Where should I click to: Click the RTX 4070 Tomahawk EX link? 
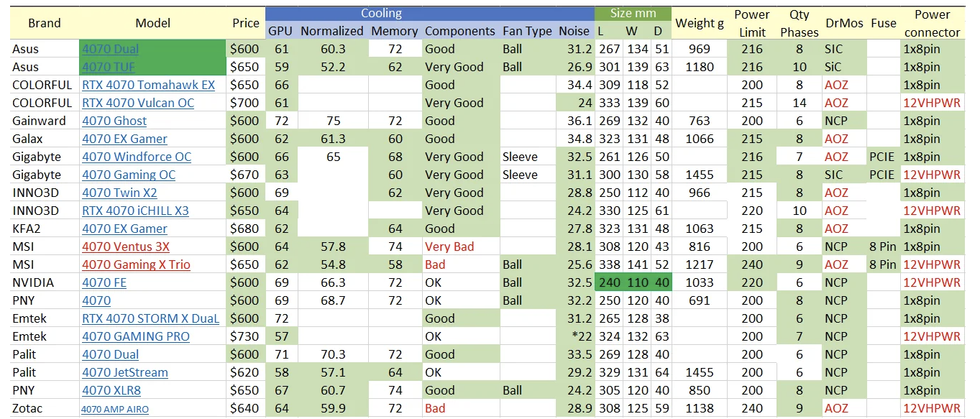148,85
